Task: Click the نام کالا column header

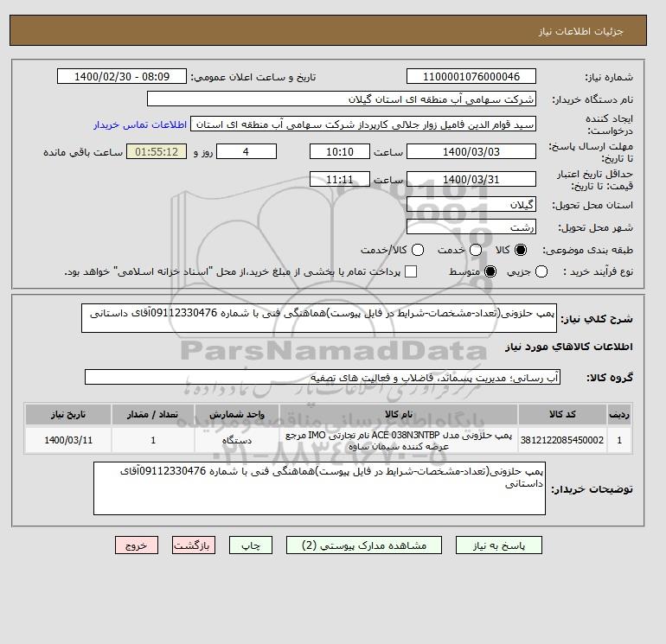Action: coord(399,415)
